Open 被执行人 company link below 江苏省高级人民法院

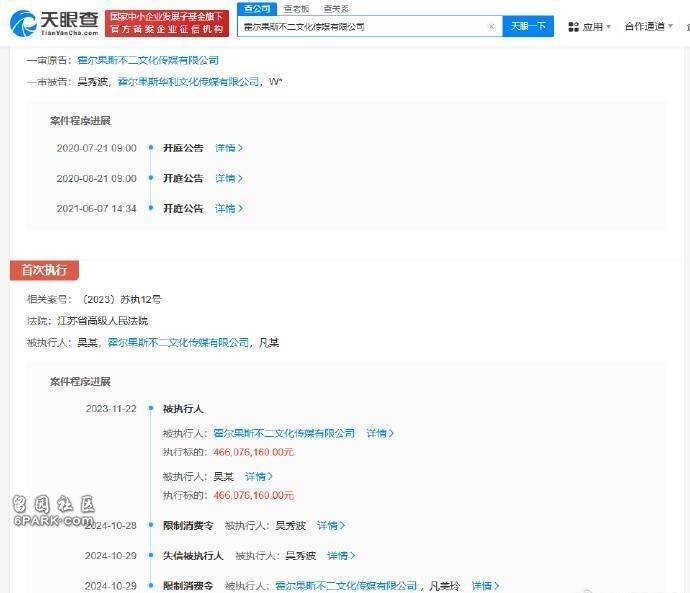coord(178,343)
